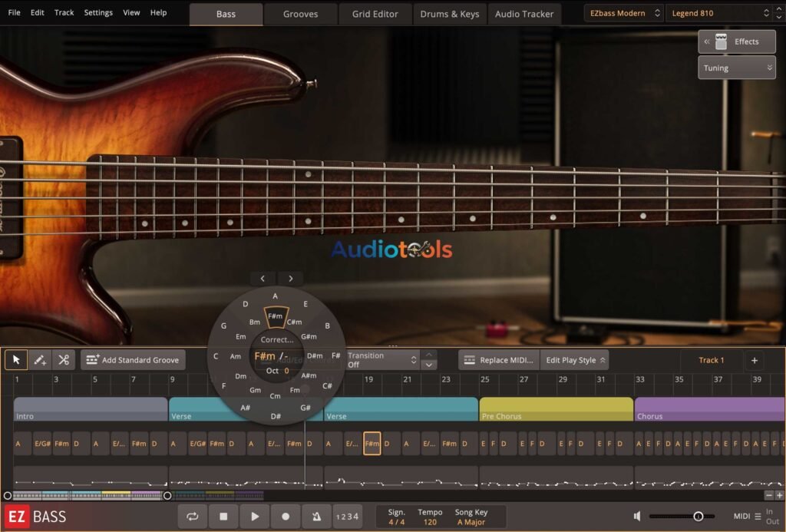
Task: Toggle the metronome click
Action: 316,516
